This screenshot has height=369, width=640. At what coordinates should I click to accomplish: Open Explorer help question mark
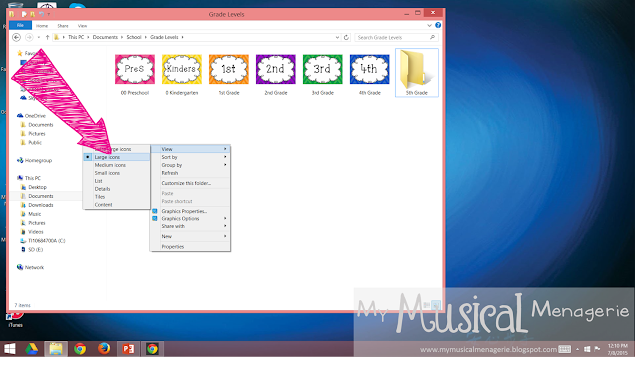[x=438, y=25]
